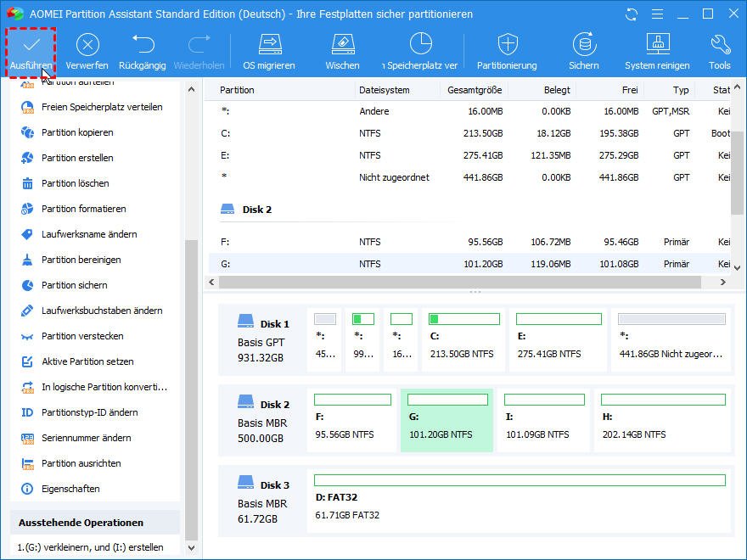Viewport: 747px width, 560px height.
Task: Launch the Wischen wipe tool
Action: (x=342, y=48)
